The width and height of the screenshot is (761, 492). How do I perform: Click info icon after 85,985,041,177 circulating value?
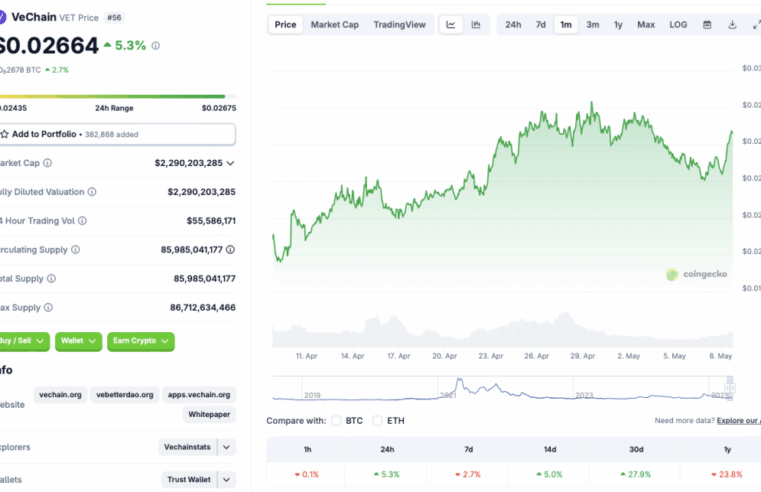tap(231, 249)
